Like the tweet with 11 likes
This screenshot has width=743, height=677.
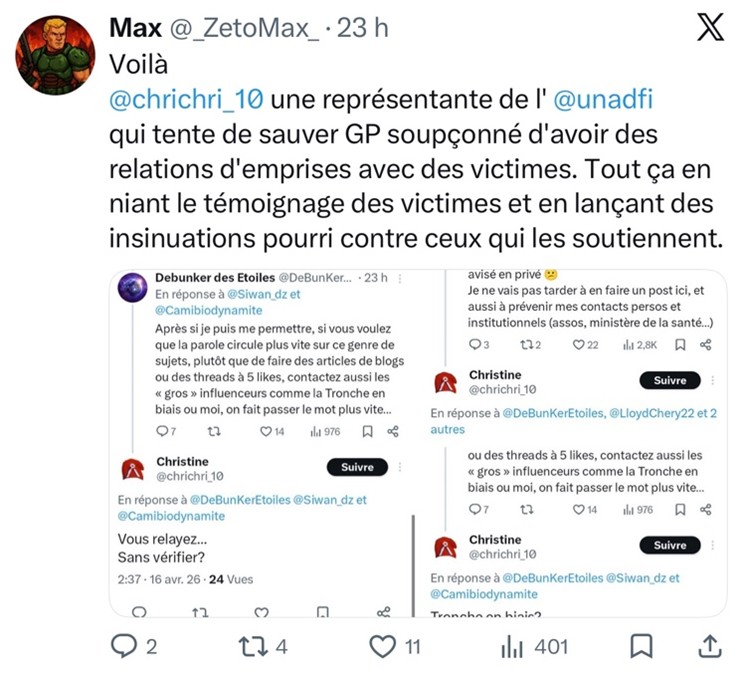point(382,646)
